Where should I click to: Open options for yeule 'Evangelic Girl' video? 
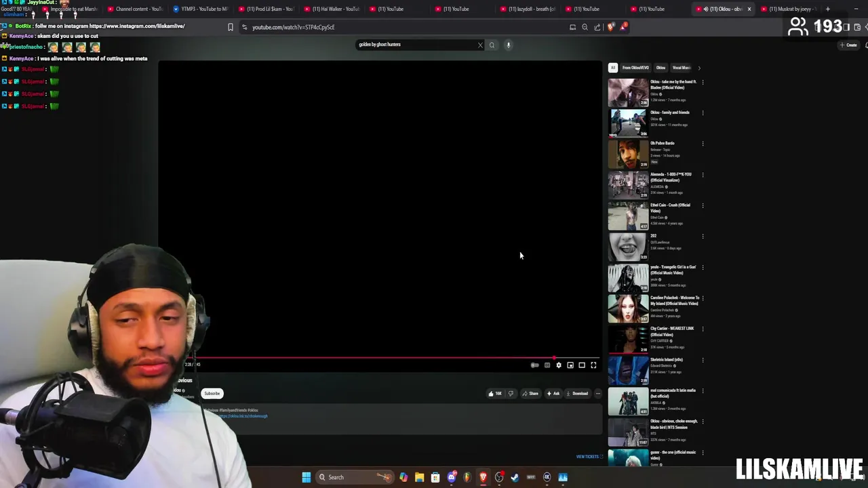[703, 267]
